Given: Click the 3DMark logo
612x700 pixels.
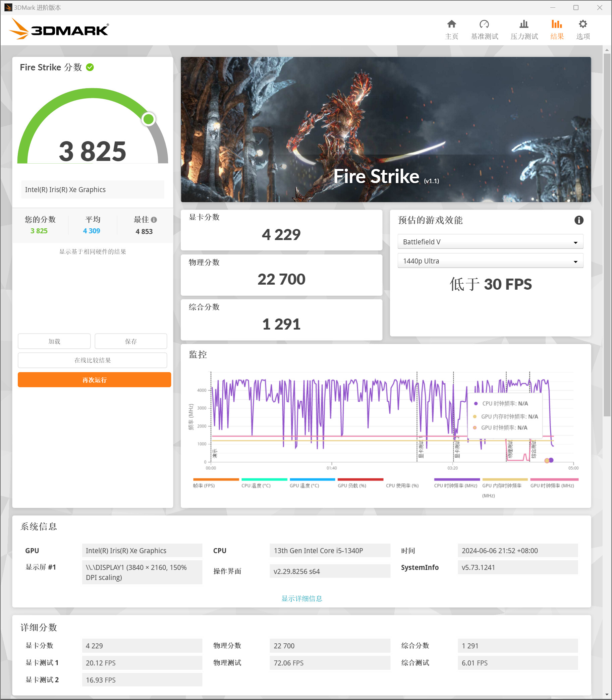Looking at the screenshot, I should tap(59, 30).
